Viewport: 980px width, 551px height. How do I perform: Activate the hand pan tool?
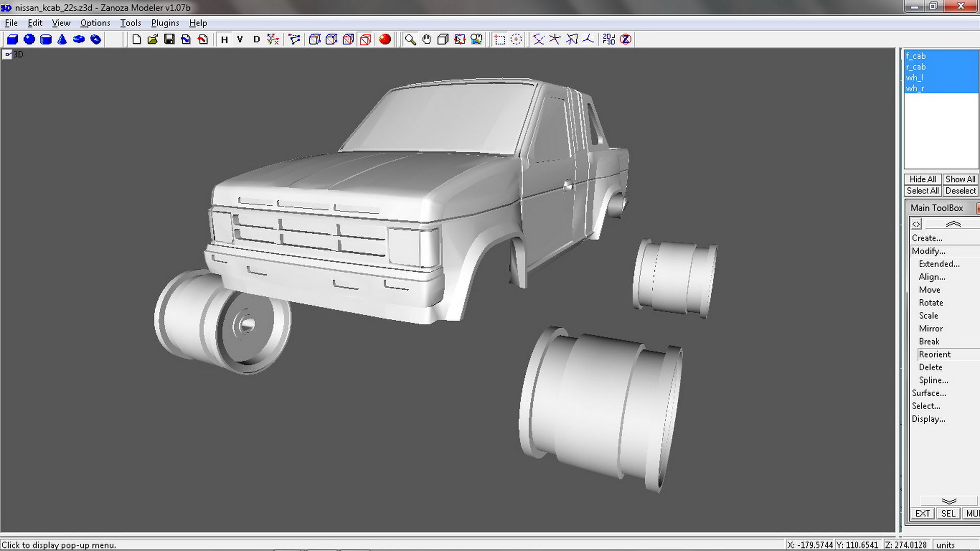tap(426, 39)
